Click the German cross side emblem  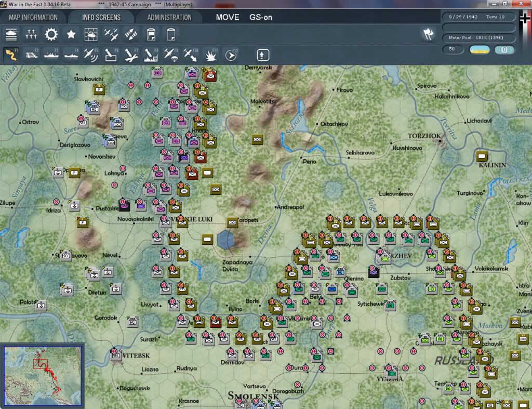coord(525,19)
